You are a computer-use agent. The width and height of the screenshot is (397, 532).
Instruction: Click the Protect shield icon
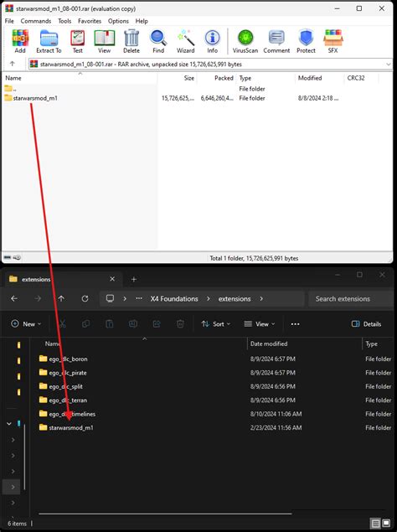tap(306, 41)
